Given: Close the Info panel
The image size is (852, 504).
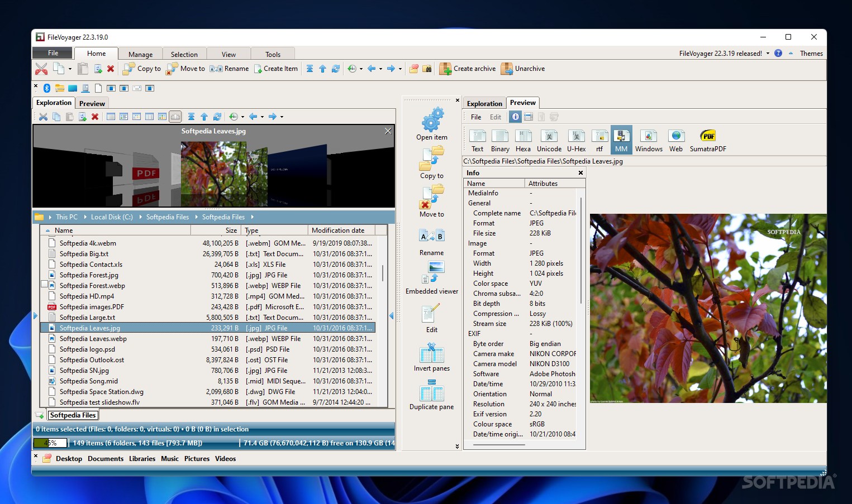Looking at the screenshot, I should point(580,173).
